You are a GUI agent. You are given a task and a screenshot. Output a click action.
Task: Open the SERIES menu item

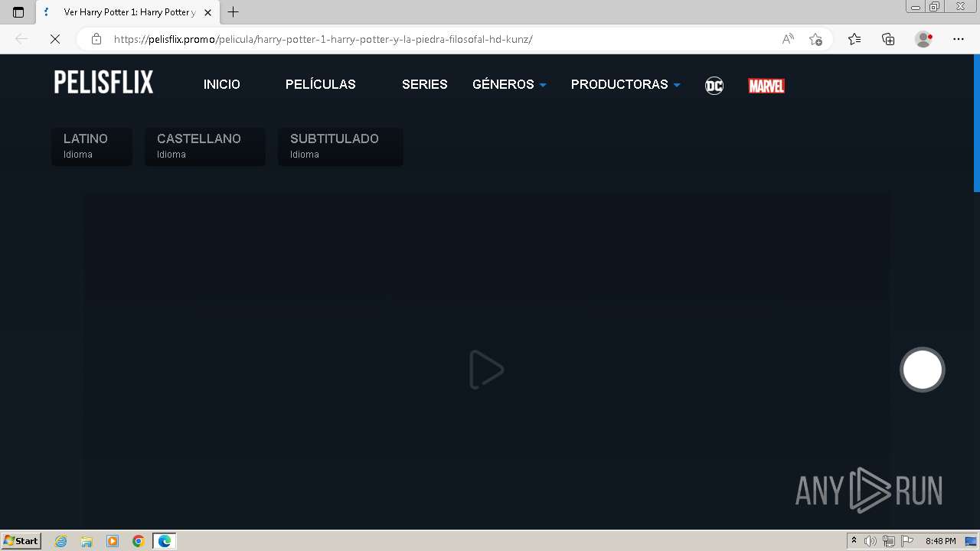pyautogui.click(x=425, y=84)
